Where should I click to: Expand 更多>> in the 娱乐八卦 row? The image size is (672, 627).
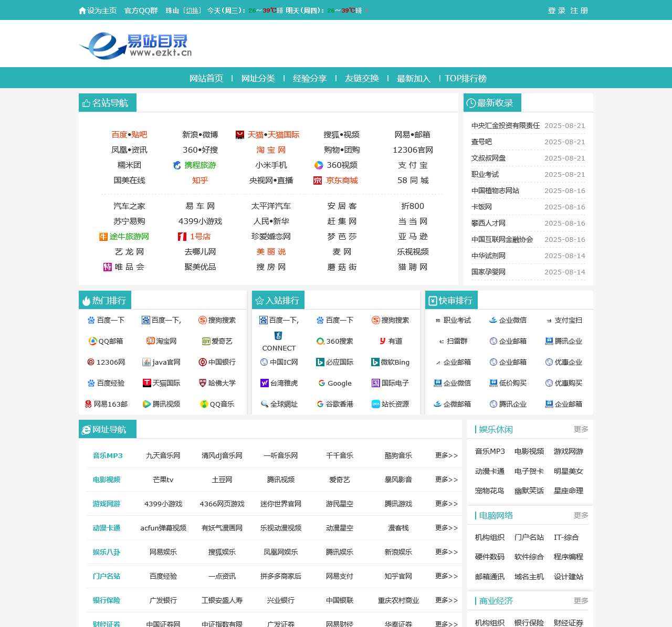pyautogui.click(x=446, y=552)
